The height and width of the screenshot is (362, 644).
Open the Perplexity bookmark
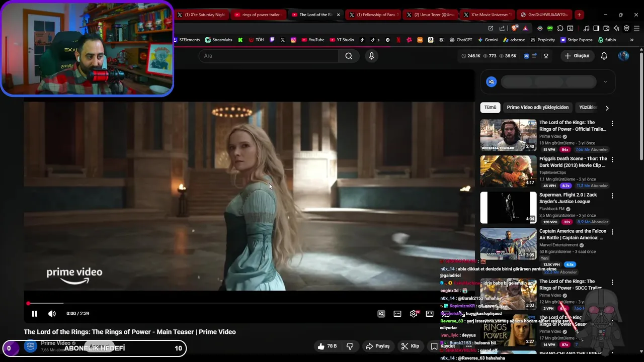coord(543,40)
